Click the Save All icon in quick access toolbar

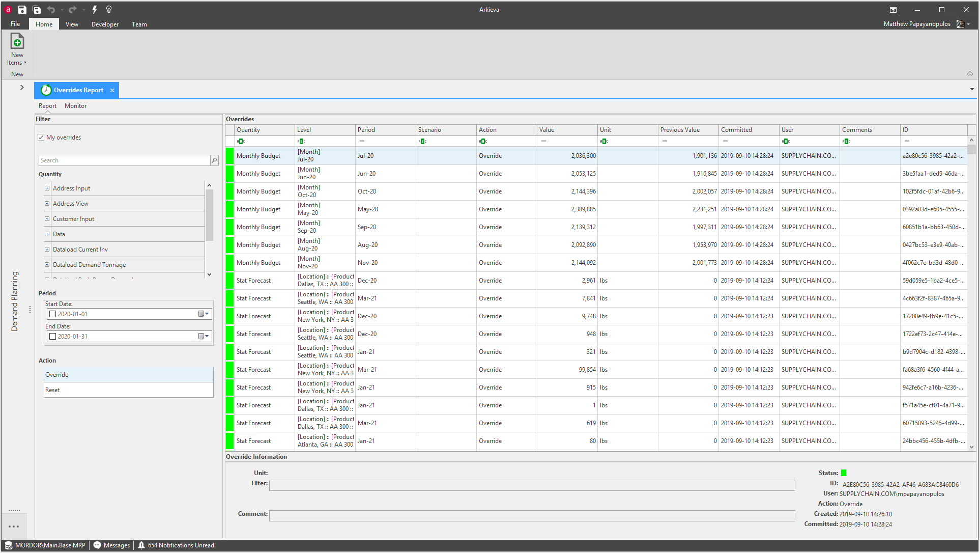[37, 10]
